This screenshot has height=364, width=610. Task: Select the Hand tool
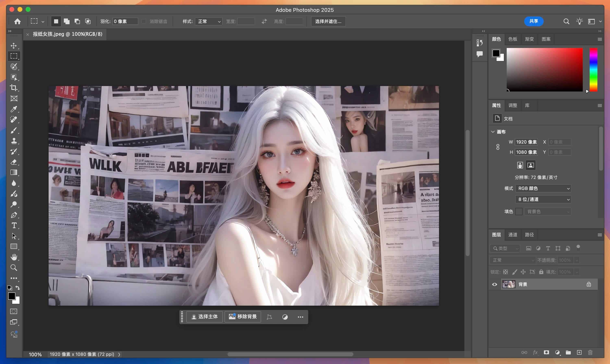(x=14, y=257)
